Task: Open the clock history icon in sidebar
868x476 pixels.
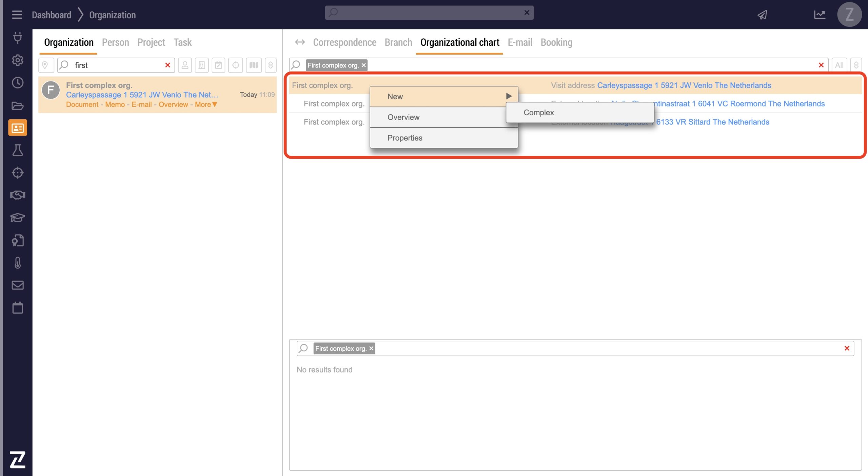Action: 18,83
